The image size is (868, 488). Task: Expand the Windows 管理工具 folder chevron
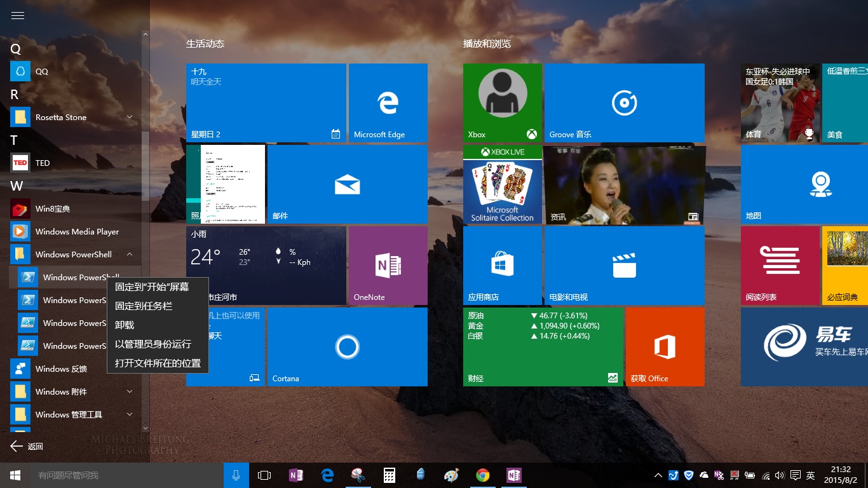(x=130, y=414)
